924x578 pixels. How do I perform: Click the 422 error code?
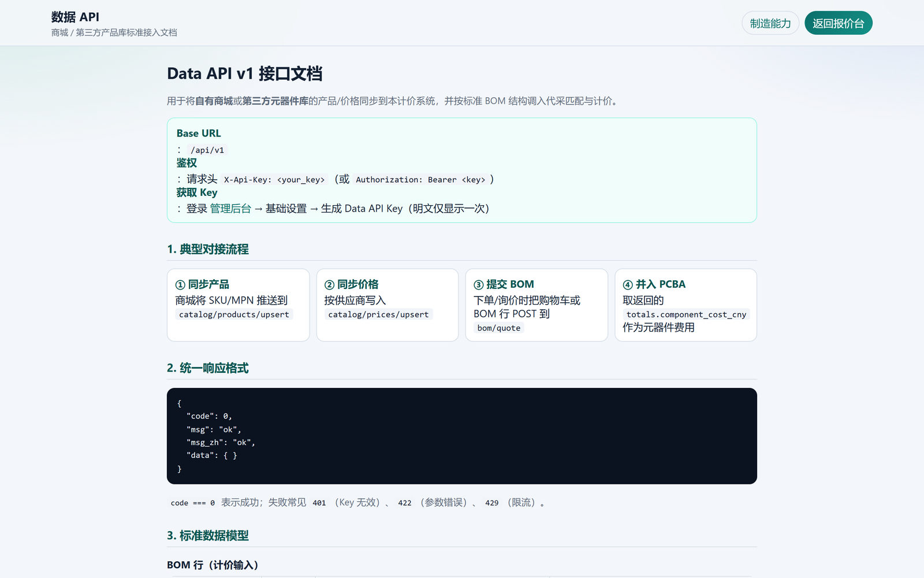tap(405, 503)
